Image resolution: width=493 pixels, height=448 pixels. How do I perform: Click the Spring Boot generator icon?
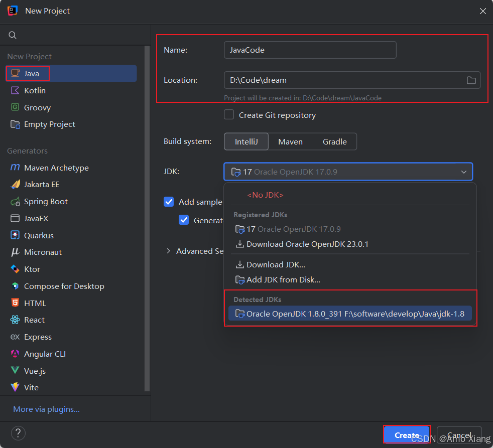pyautogui.click(x=15, y=202)
